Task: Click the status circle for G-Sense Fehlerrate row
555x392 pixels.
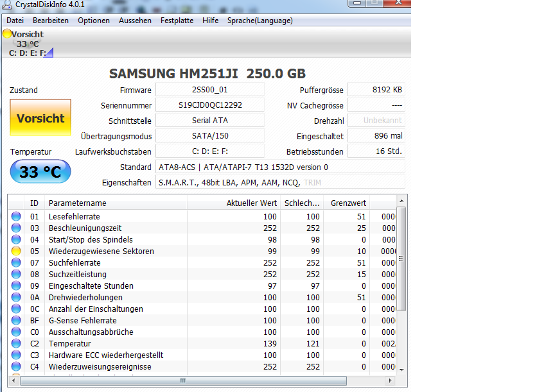Action: pos(16,320)
